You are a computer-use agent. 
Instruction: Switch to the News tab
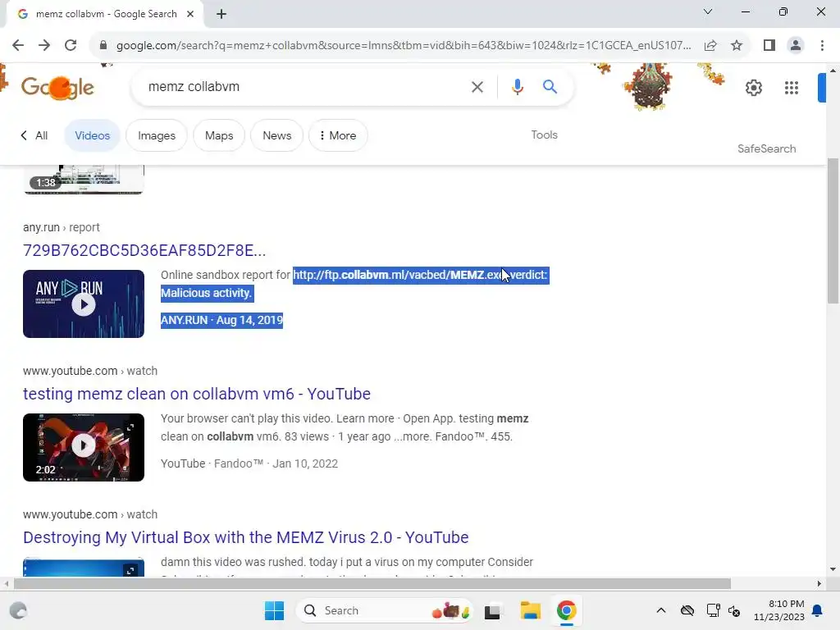[x=277, y=135]
